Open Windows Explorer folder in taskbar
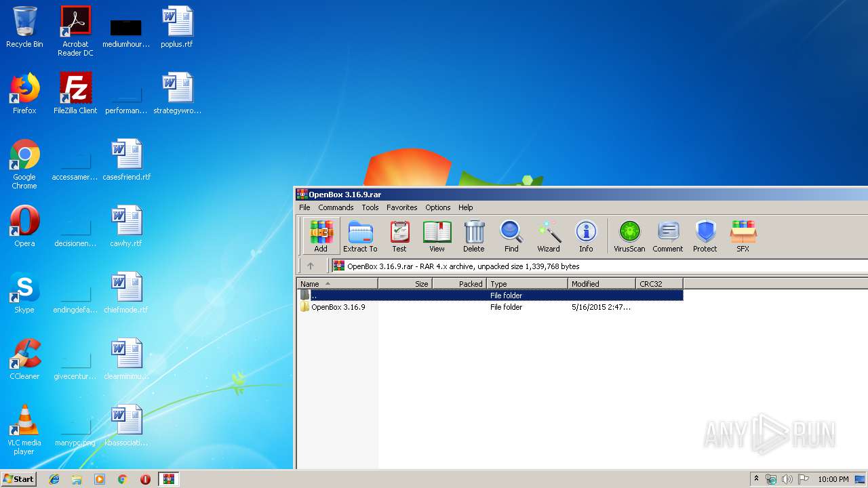 (x=77, y=479)
